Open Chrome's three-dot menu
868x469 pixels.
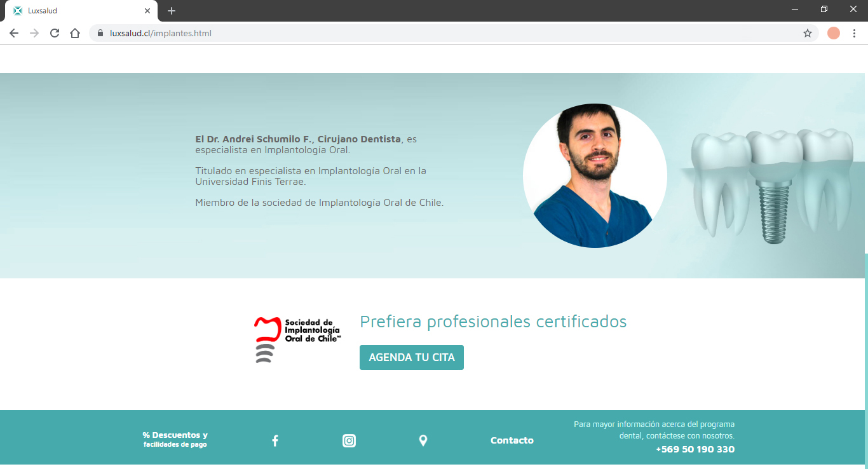tap(854, 33)
